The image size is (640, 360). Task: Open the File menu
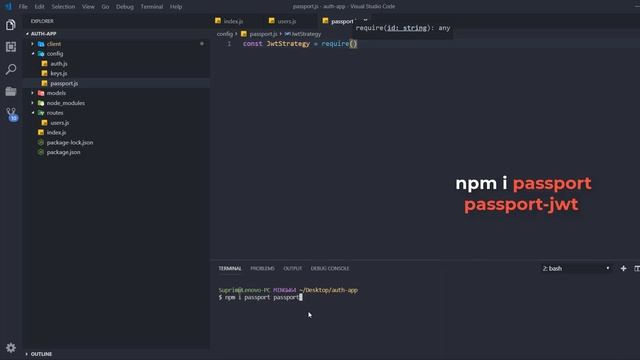point(23,7)
